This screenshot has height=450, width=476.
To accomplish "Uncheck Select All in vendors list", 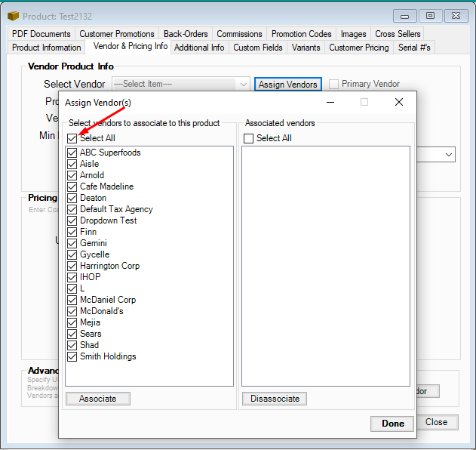I will [x=72, y=138].
